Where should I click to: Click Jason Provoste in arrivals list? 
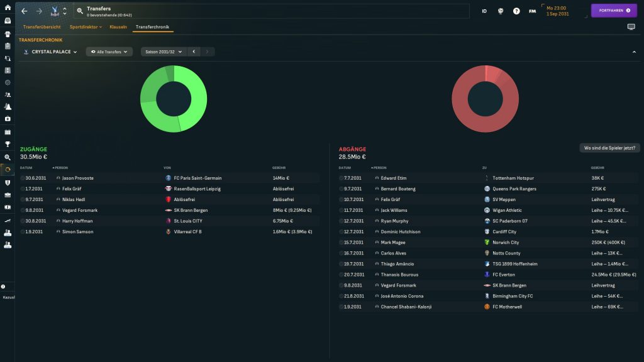pos(78,178)
